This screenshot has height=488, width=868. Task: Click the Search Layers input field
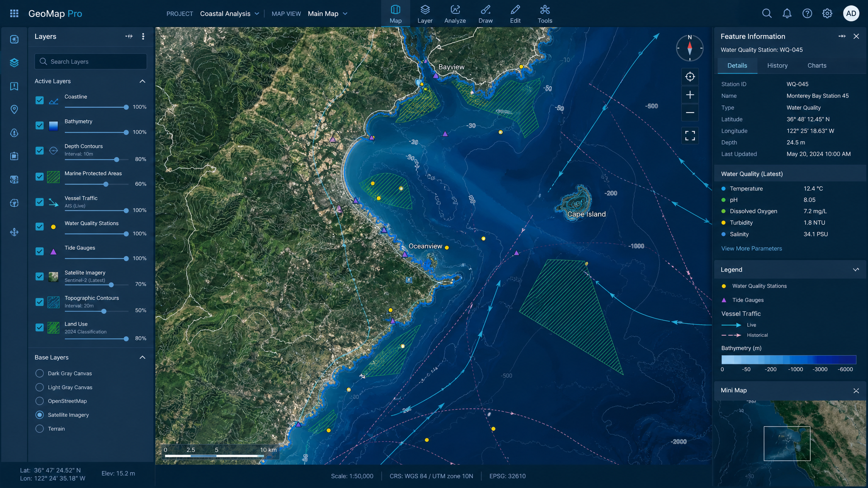91,61
